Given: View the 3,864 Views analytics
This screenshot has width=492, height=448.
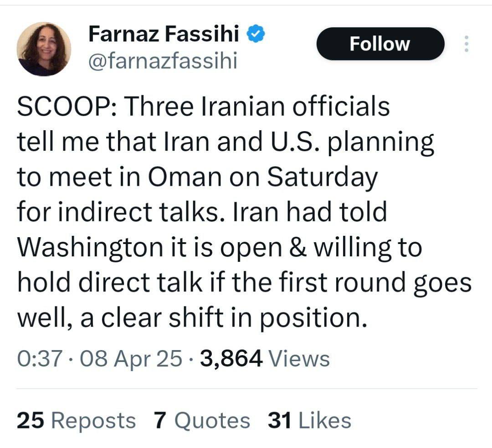Looking at the screenshot, I should click(x=265, y=359).
